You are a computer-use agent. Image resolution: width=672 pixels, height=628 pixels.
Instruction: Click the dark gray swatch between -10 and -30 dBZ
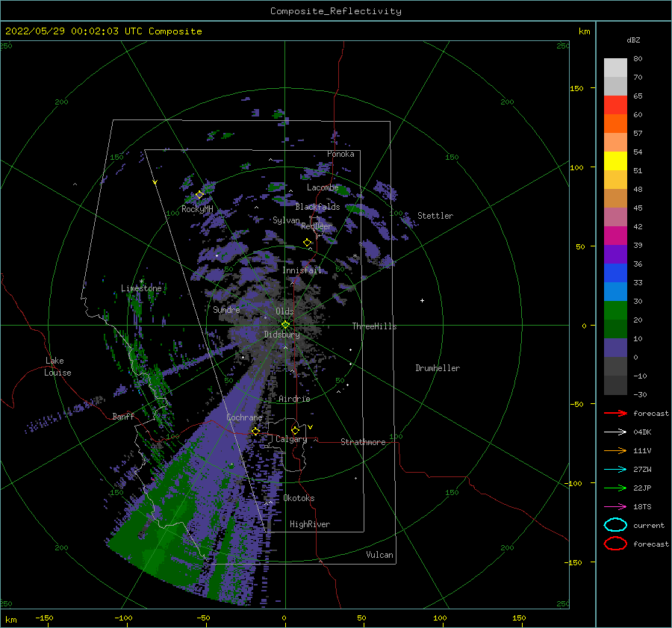(615, 385)
